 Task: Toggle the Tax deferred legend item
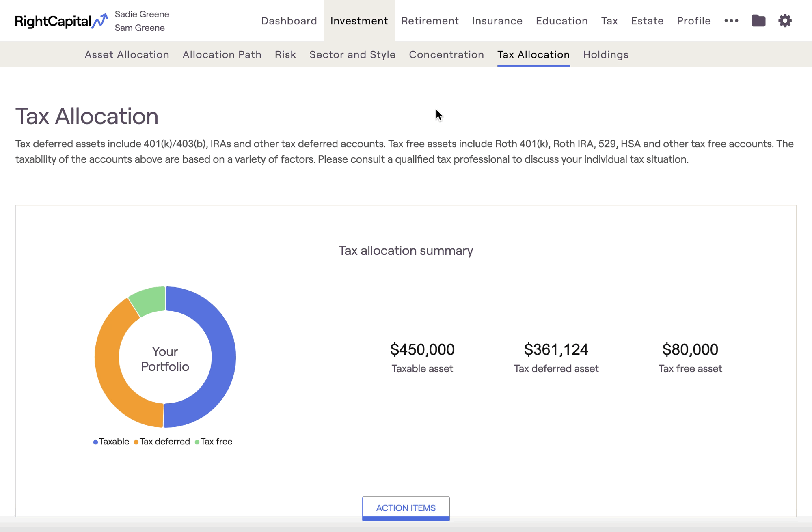pos(162,442)
